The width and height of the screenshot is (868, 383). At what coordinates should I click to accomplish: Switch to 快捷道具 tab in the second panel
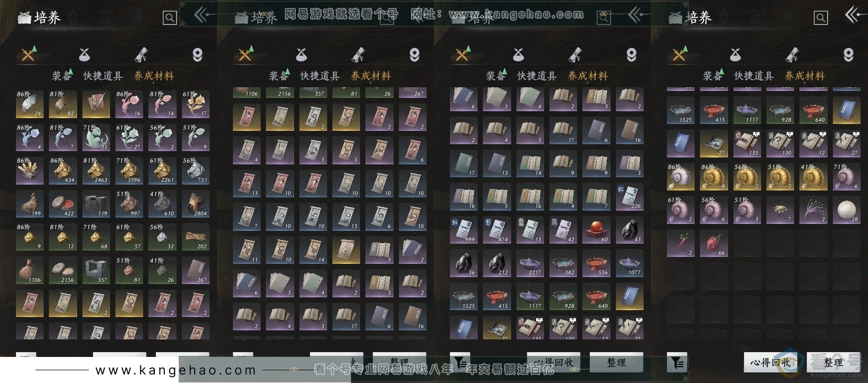(320, 76)
